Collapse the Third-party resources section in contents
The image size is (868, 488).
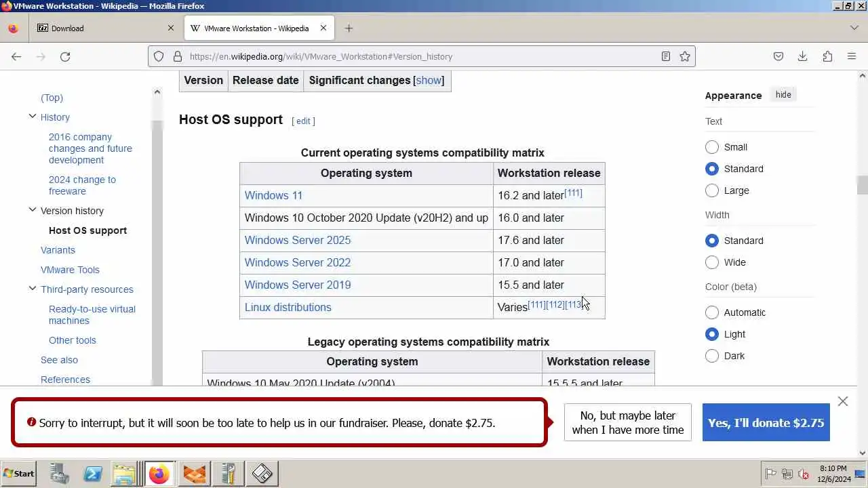(x=32, y=289)
